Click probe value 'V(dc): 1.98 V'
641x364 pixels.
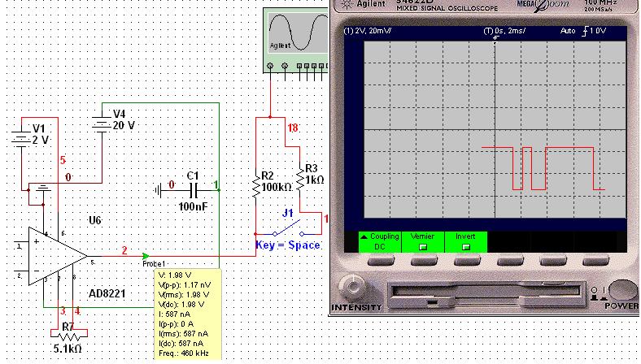(181, 305)
